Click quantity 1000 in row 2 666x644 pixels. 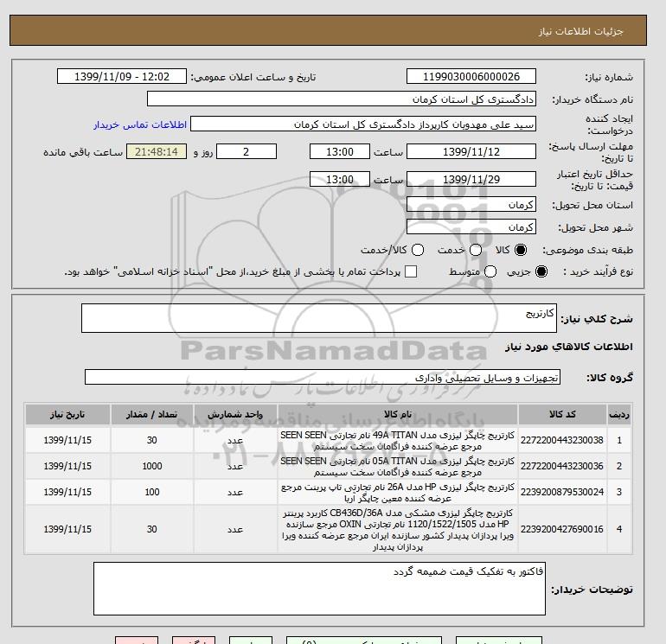pos(152,466)
